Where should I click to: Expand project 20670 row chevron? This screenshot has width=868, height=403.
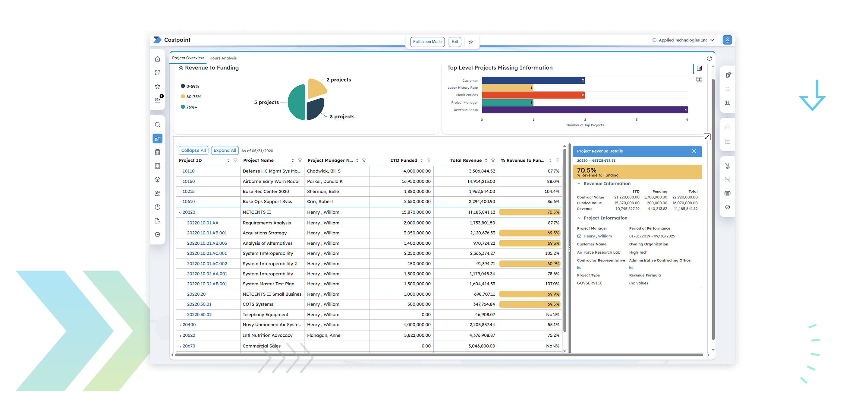click(x=180, y=346)
